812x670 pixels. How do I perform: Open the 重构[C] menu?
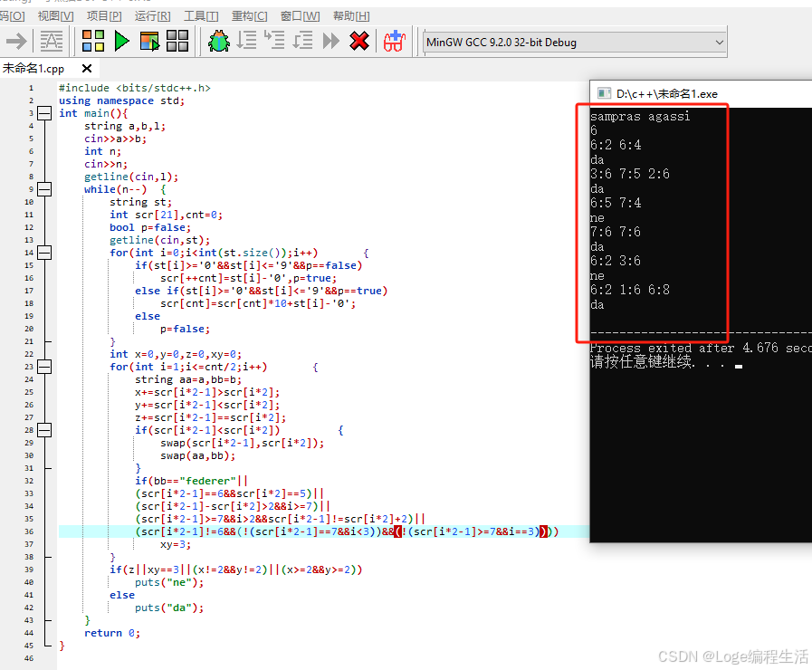(249, 16)
